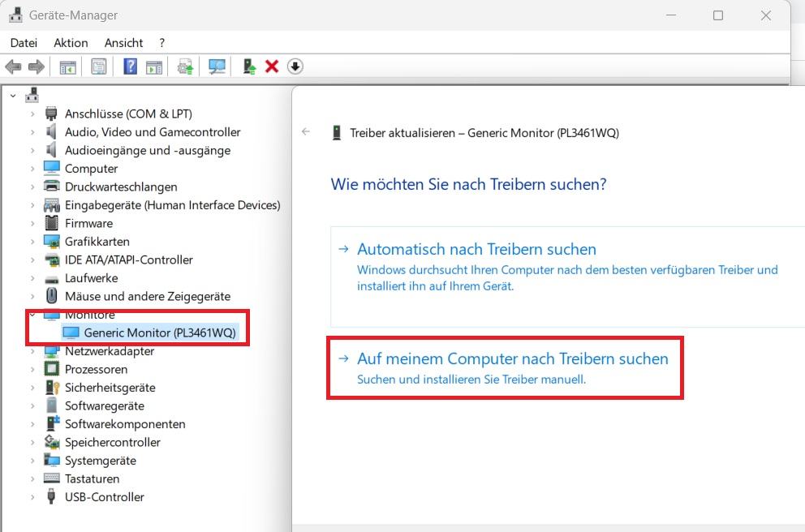Click the root computer node icon

(x=32, y=95)
